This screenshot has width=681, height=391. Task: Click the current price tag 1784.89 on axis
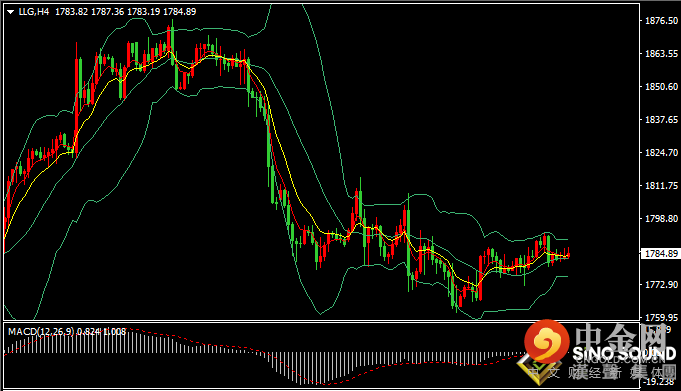pos(661,253)
